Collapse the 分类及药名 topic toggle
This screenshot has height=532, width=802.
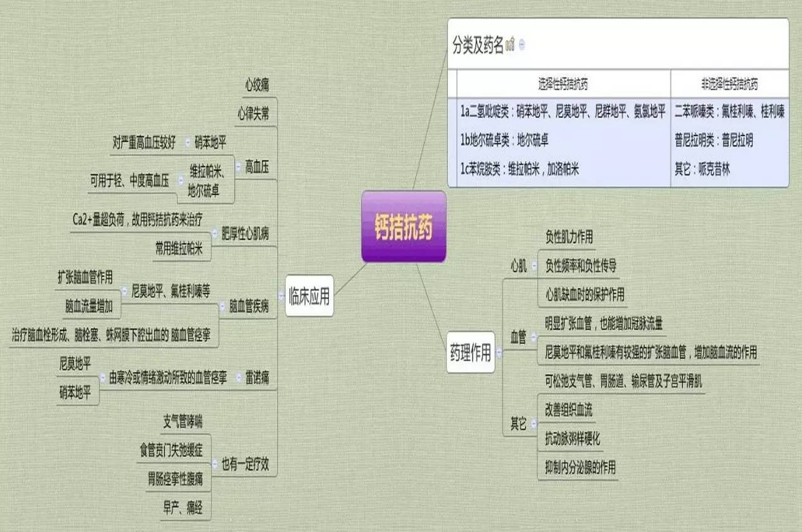tap(522, 45)
